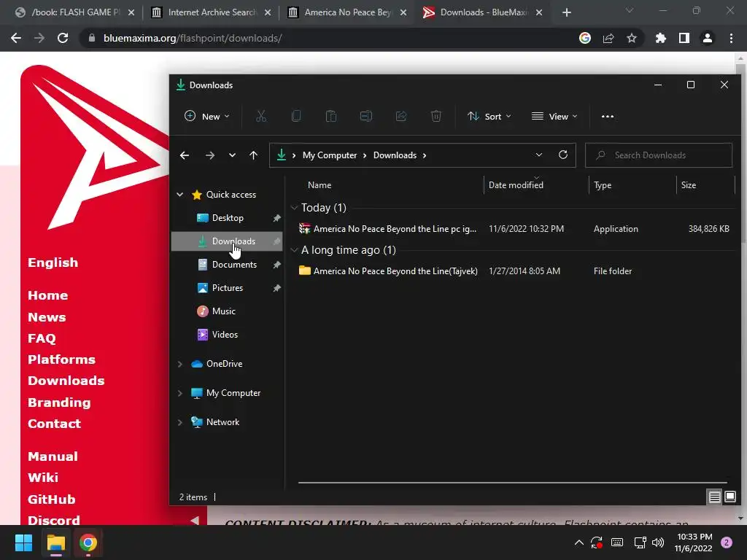Select Videos in the navigation pane

pyautogui.click(x=227, y=334)
